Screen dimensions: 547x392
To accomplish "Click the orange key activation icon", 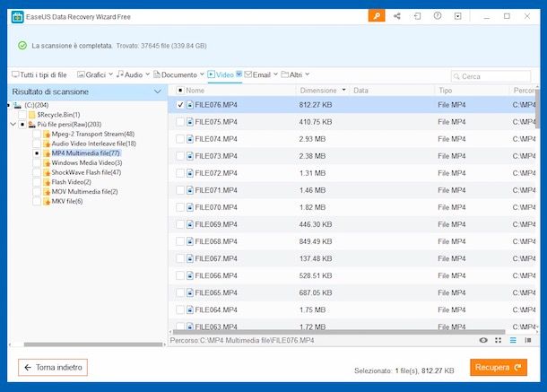I will point(375,16).
